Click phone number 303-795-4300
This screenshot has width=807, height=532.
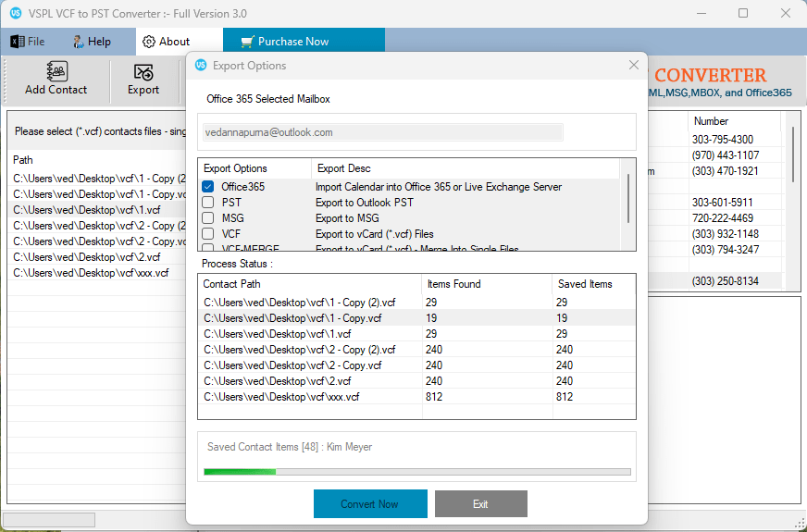722,140
